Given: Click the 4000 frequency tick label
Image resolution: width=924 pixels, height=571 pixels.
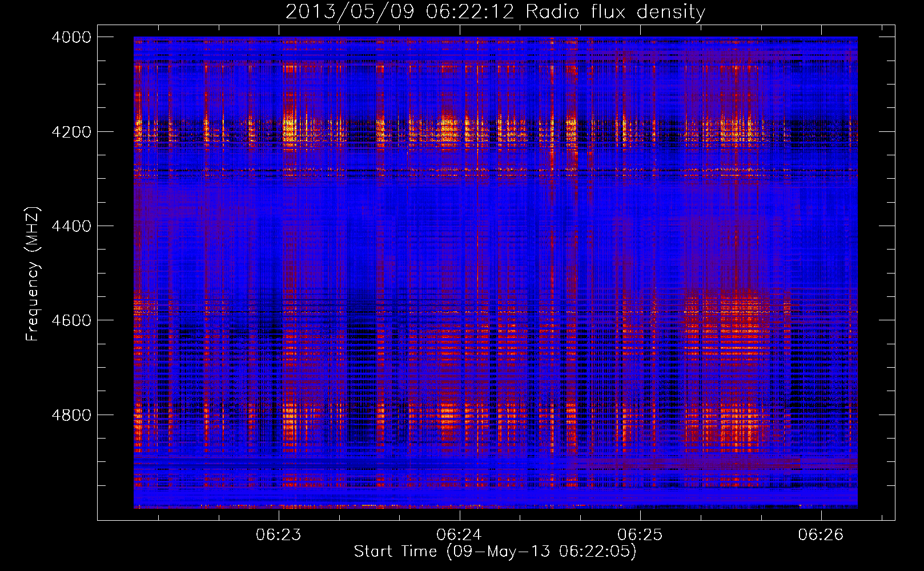Looking at the screenshot, I should pos(71,37).
